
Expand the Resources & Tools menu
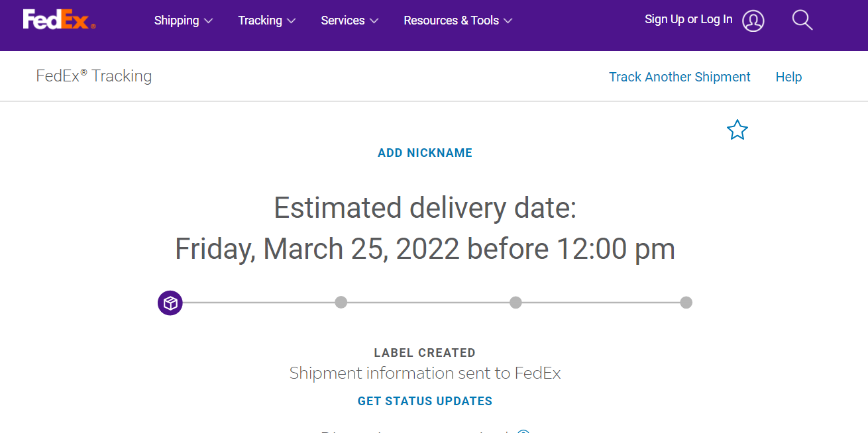[458, 21]
